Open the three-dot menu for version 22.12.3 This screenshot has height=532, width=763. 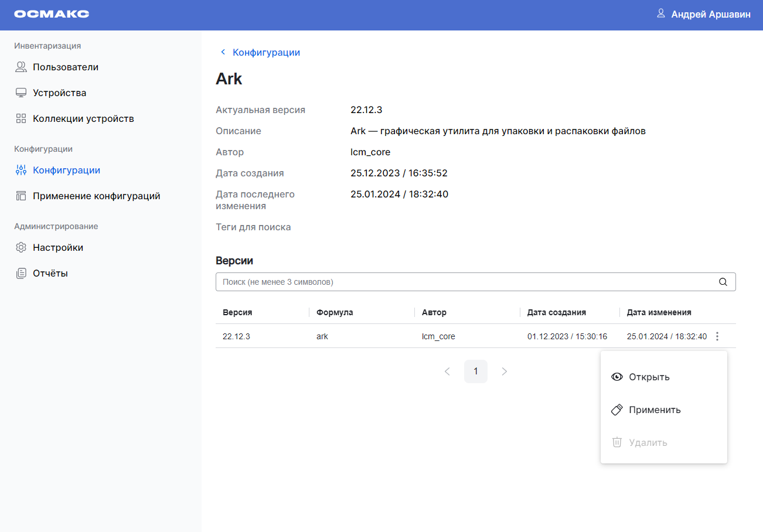(x=718, y=336)
